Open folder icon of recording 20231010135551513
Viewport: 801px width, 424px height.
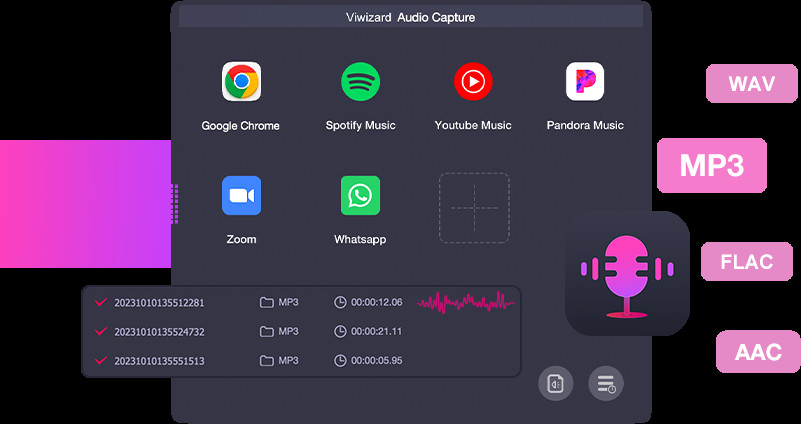[267, 361]
